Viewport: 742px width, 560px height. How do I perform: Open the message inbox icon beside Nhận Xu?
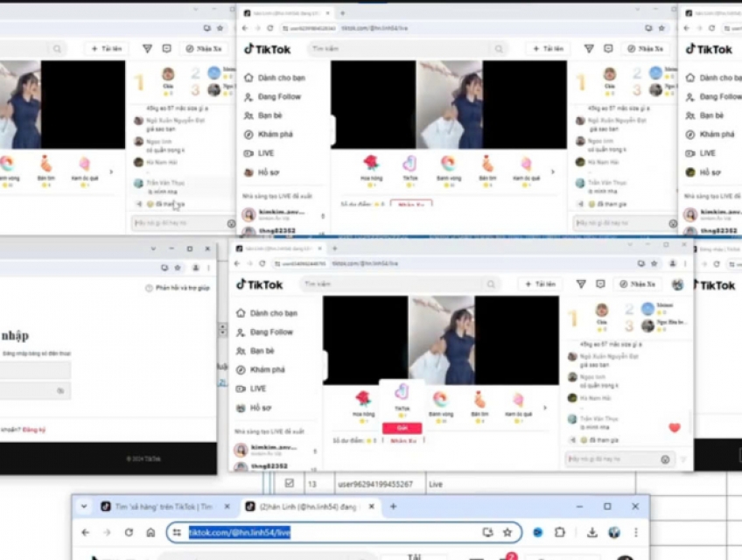click(600, 283)
